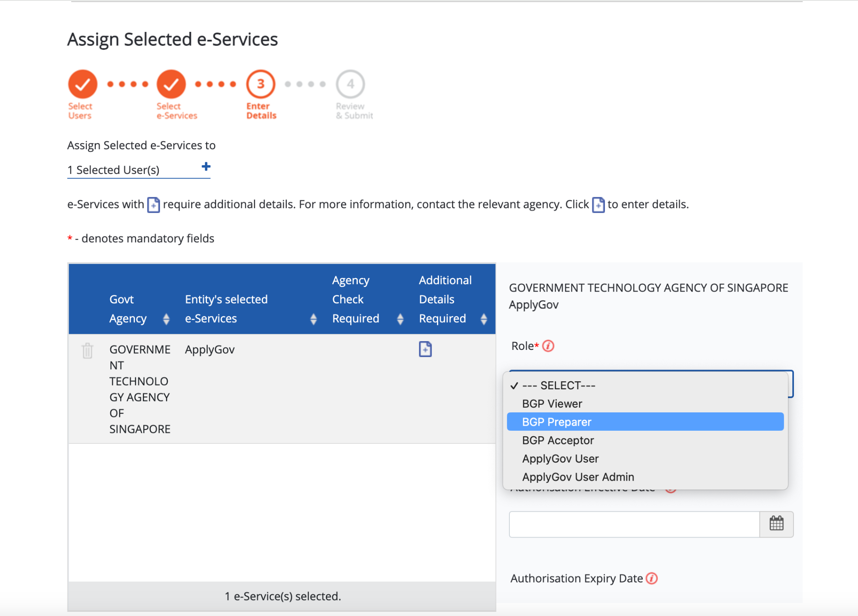This screenshot has width=858, height=616.
Task: Delete the ApplyGov row with trash icon
Action: coord(87,350)
